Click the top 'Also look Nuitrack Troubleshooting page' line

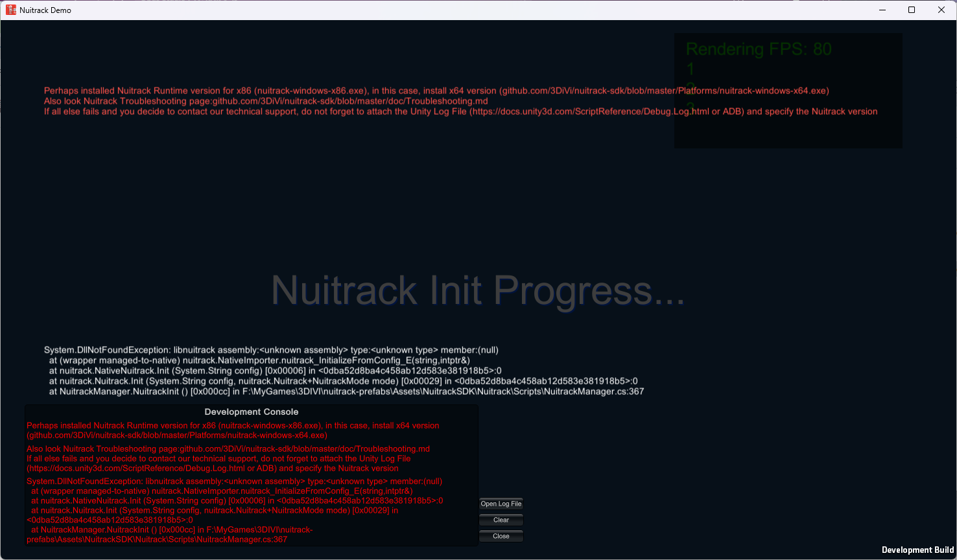coord(266,101)
